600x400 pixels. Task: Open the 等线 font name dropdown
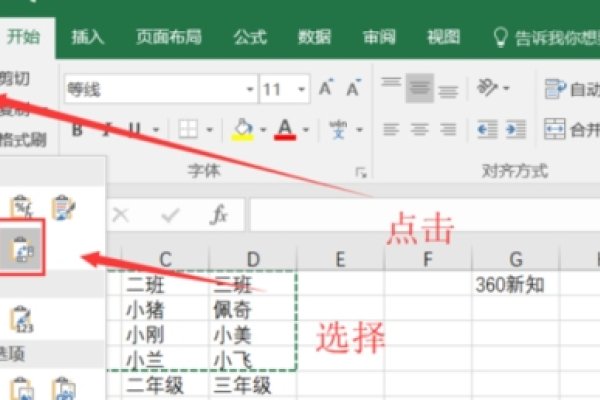250,89
